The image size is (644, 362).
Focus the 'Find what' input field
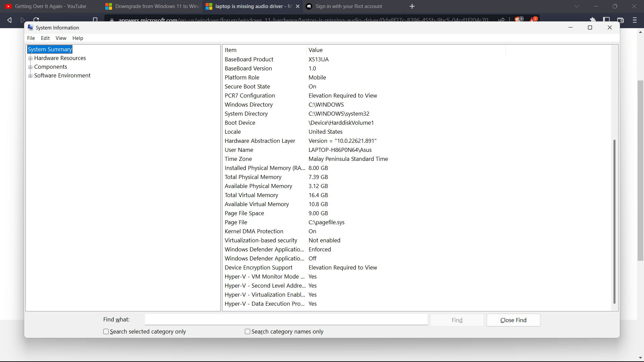(x=286, y=319)
